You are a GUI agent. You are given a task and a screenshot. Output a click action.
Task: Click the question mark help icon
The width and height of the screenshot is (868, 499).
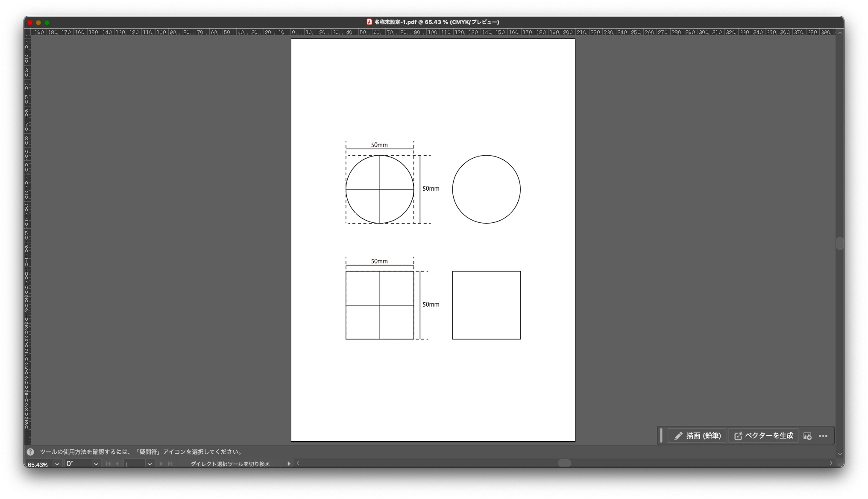click(30, 452)
